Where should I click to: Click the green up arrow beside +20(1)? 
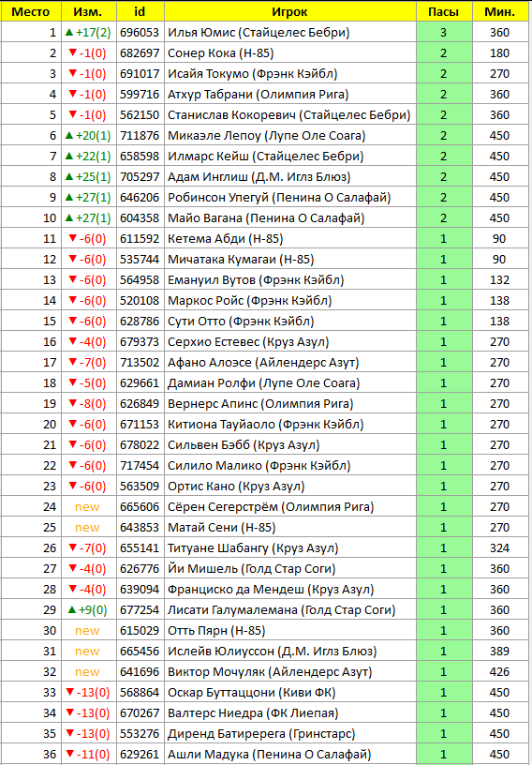pos(68,136)
